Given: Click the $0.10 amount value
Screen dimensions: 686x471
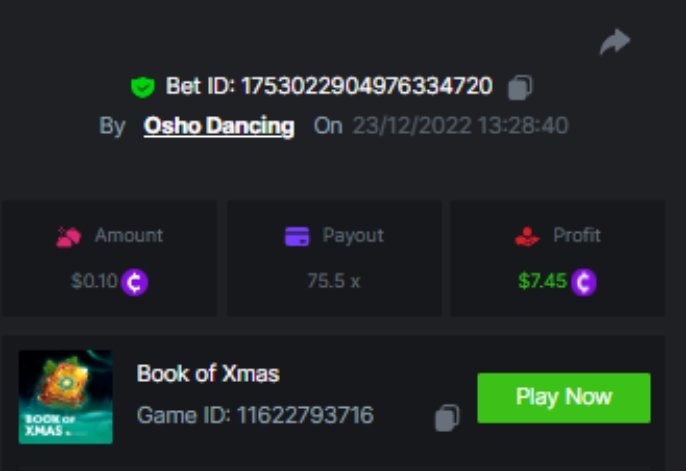Looking at the screenshot, I should tap(93, 282).
